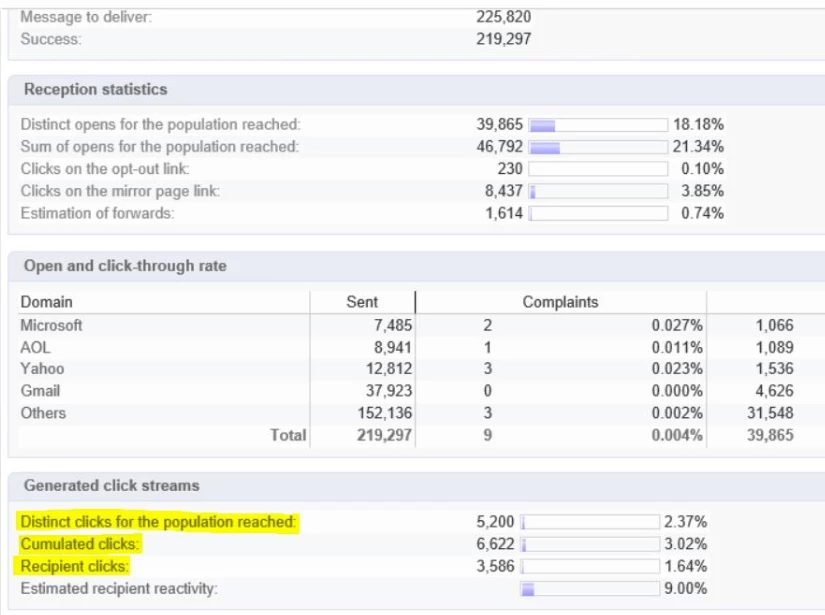This screenshot has width=825, height=615.
Task: Click the 'Recipient clicks' label
Action: (x=74, y=566)
